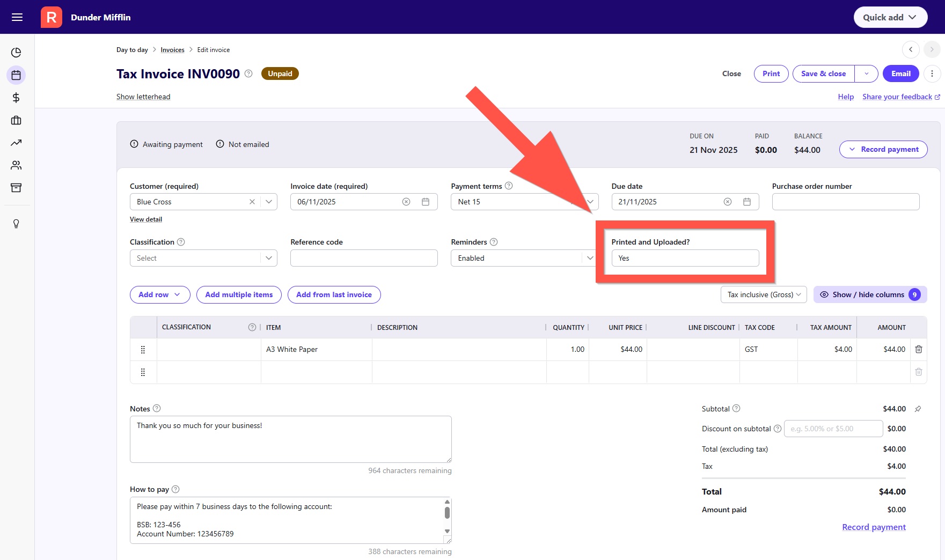Screen dimensions: 945x560
Task: Click the Print button
Action: click(x=771, y=73)
